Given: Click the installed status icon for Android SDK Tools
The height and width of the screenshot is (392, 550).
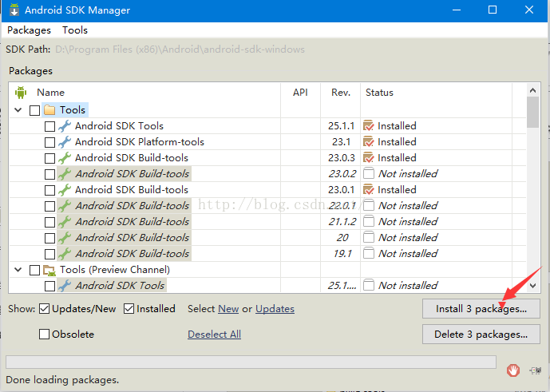Looking at the screenshot, I should point(369,126).
